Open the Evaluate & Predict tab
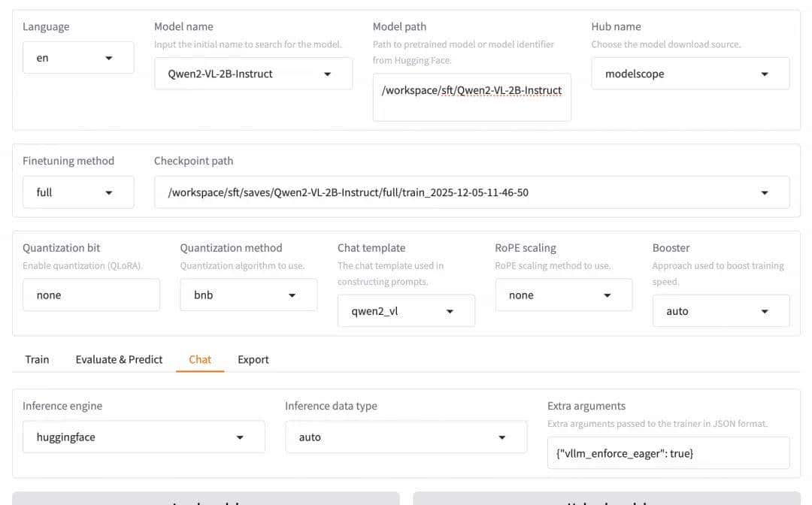 [119, 359]
